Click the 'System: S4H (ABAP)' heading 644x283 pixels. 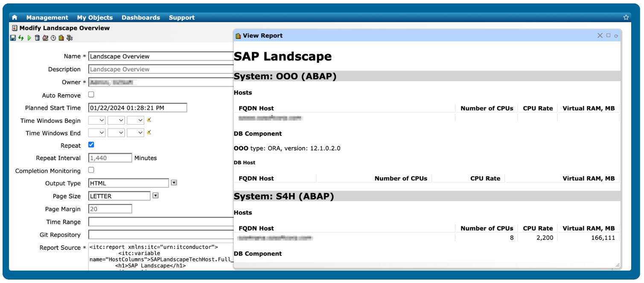click(284, 196)
